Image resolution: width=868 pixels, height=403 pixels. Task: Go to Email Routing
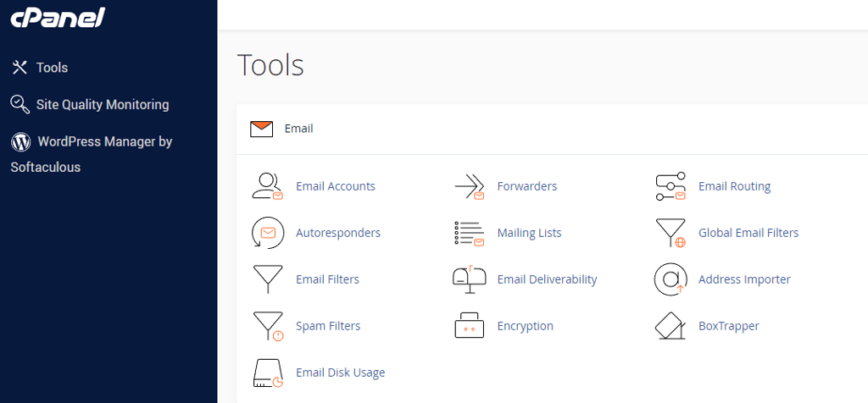click(735, 186)
